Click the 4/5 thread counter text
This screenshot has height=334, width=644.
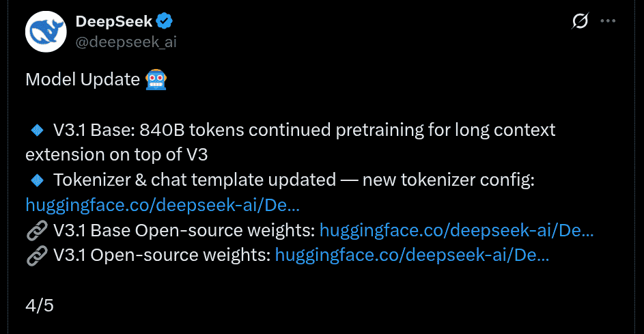point(40,305)
